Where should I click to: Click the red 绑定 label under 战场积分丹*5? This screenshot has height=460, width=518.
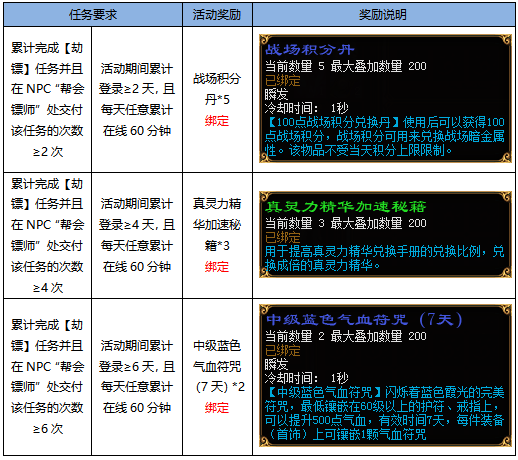217,121
